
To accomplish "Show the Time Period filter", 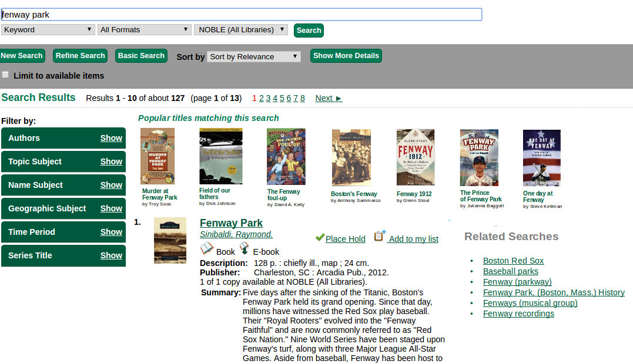I will (x=111, y=232).
